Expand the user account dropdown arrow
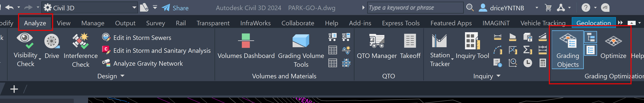Viewport: 644px width, 103px height. [x=537, y=8]
